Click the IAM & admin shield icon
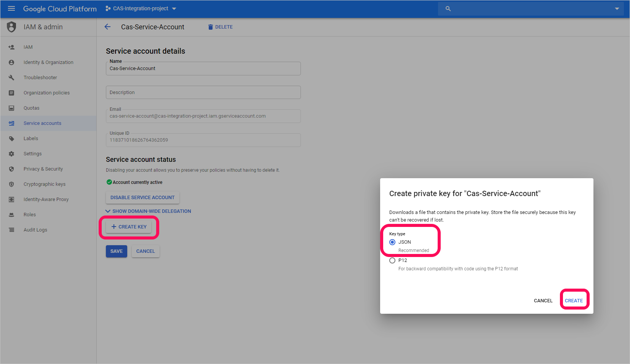This screenshot has width=630, height=364. [x=12, y=27]
